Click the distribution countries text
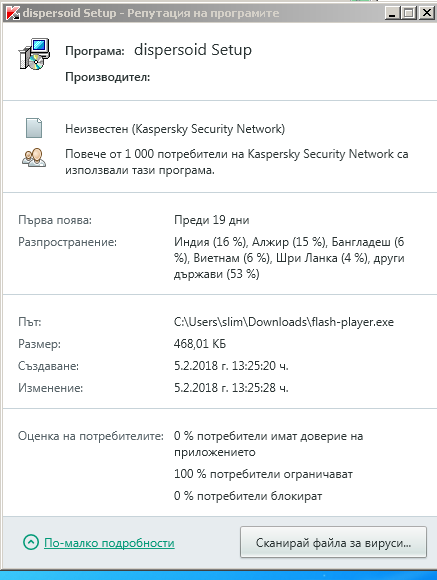Viewport: 437px width, 580px height. click(289, 258)
